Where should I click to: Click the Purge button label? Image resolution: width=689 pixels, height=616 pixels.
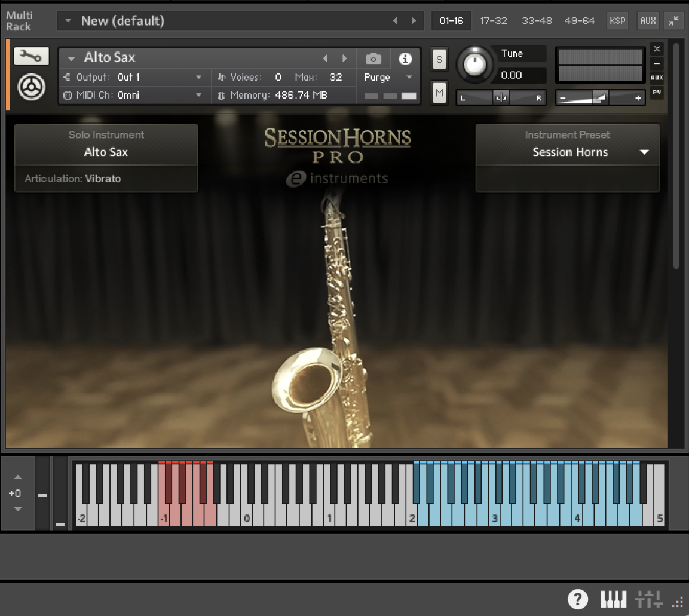tap(377, 77)
